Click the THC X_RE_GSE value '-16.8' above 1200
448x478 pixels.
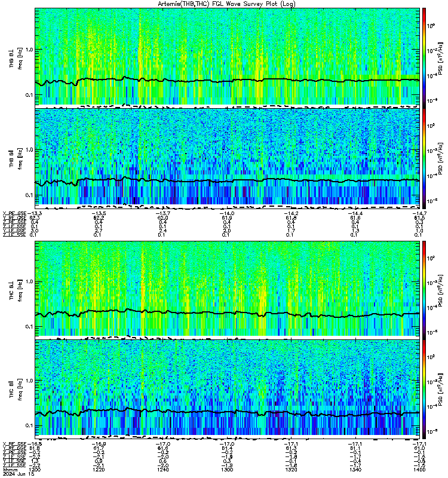pos(35,444)
